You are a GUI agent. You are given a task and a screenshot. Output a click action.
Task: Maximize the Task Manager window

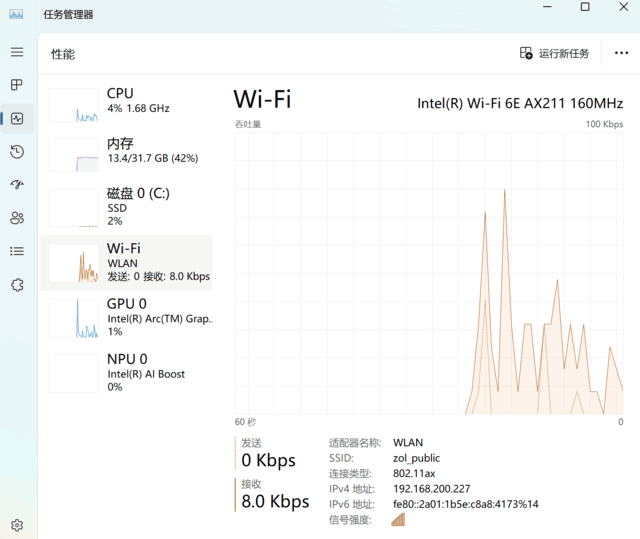585,7
